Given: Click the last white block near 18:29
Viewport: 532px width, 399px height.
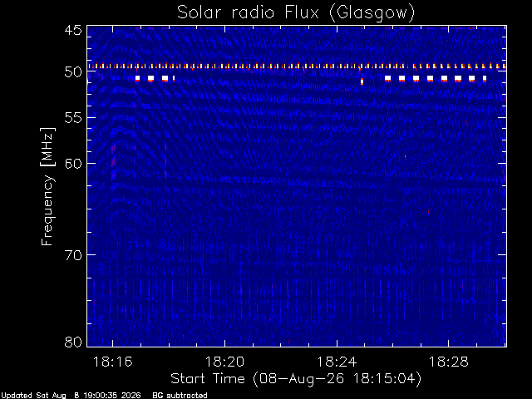Looking at the screenshot, I should click(x=485, y=79).
